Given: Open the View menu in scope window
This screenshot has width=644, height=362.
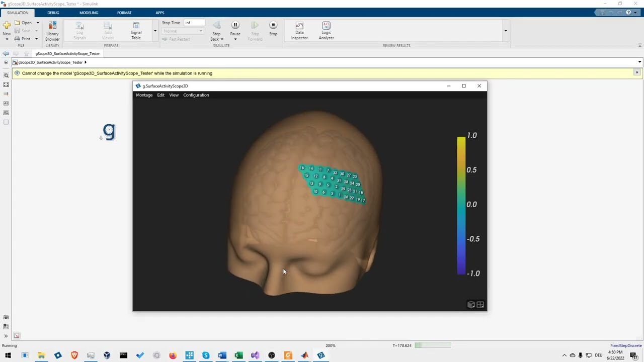Looking at the screenshot, I should (174, 95).
